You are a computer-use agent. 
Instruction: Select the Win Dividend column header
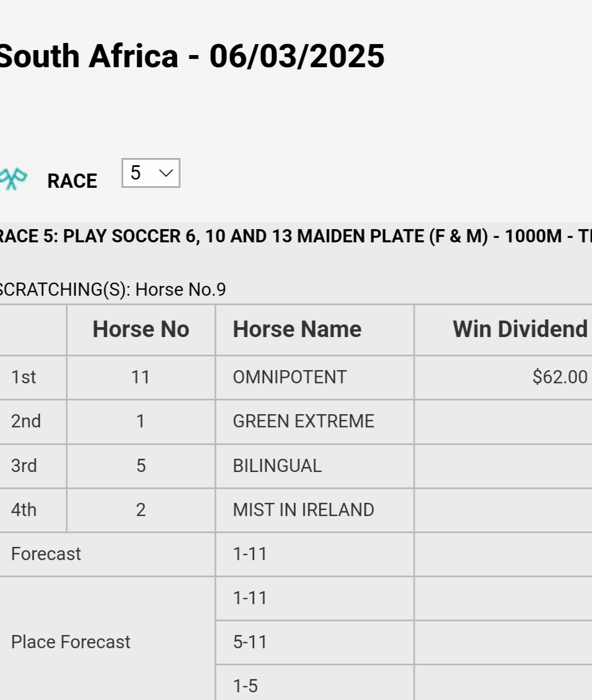point(520,329)
